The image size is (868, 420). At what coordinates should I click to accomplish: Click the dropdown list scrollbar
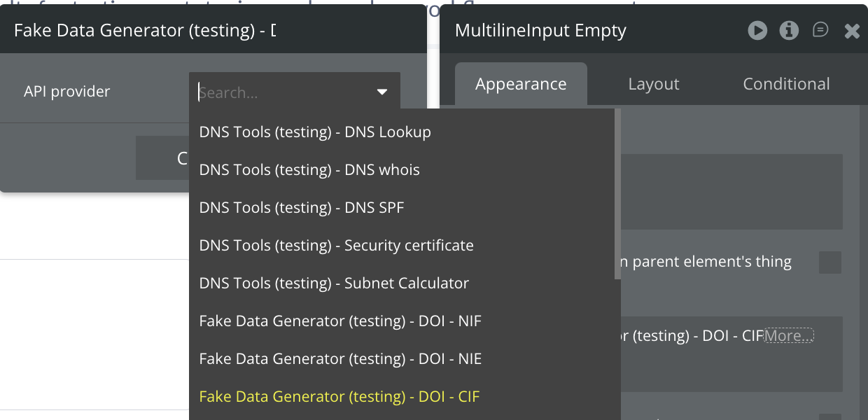pyautogui.click(x=617, y=196)
